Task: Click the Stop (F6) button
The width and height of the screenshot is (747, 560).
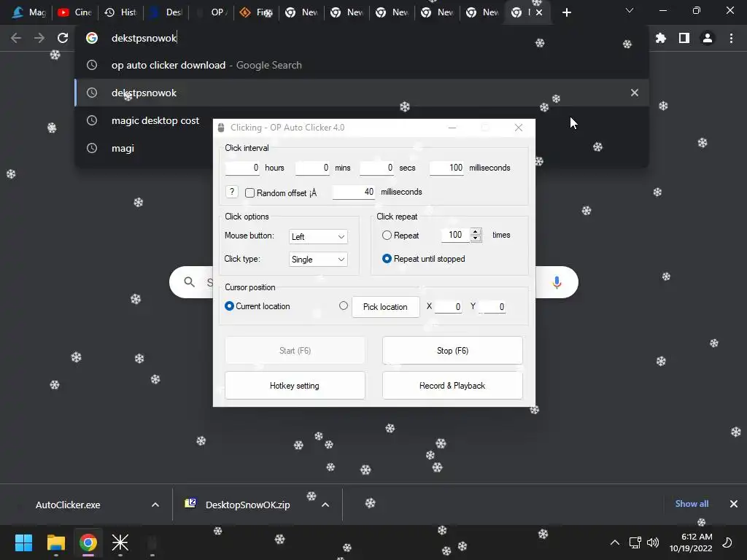Action: (452, 351)
